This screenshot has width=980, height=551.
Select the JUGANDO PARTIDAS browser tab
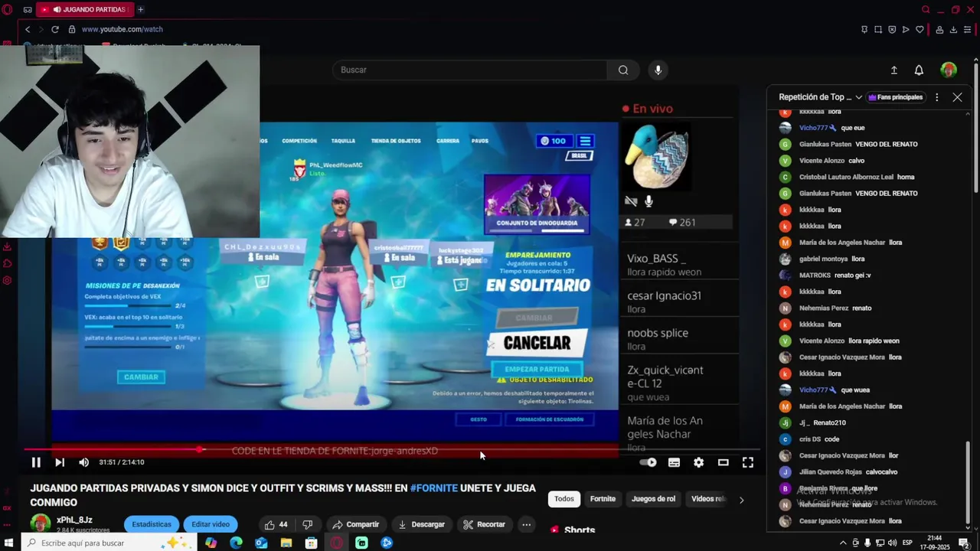tap(84, 9)
